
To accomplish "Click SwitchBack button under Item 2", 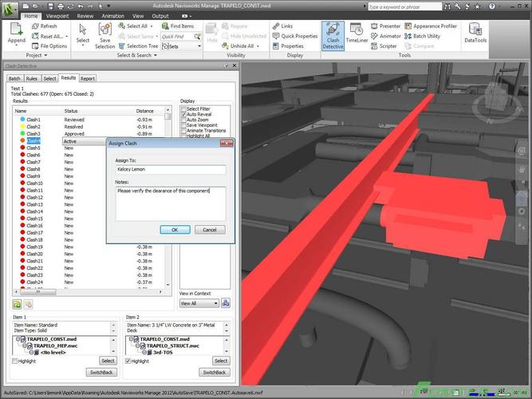I will [214, 372].
